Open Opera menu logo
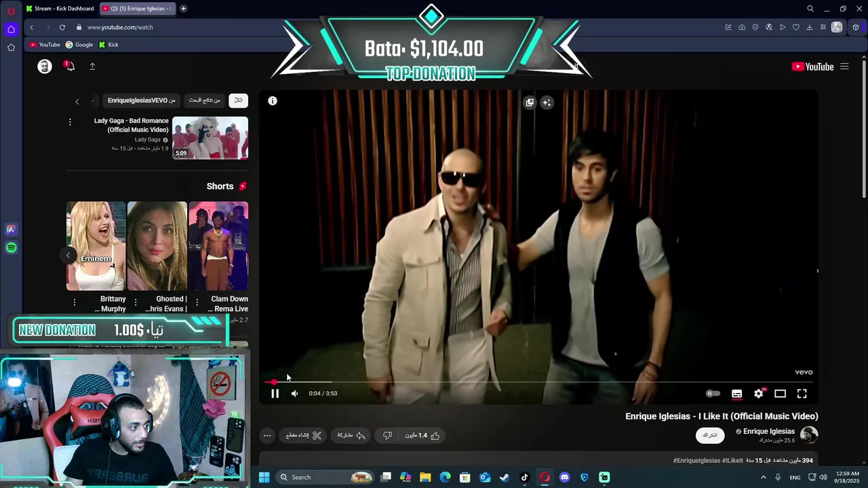This screenshot has height=488, width=868. 11,11
